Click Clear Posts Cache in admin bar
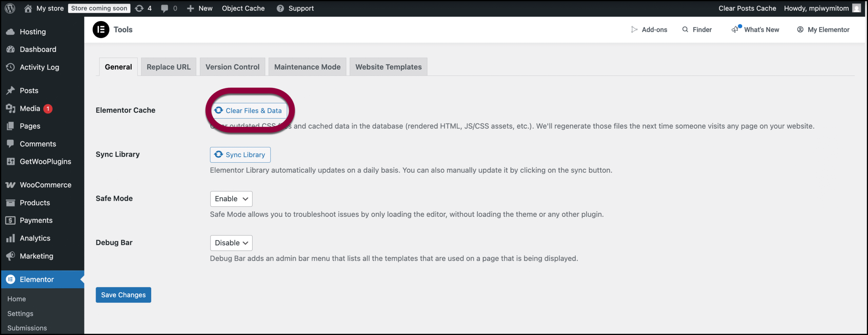The width and height of the screenshot is (868, 335). 747,8
